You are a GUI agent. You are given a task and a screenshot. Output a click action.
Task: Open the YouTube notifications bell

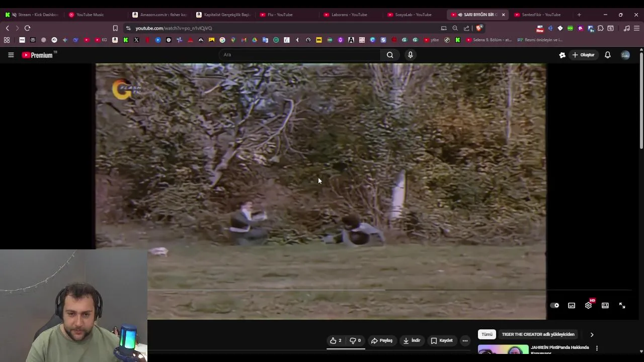(x=608, y=55)
